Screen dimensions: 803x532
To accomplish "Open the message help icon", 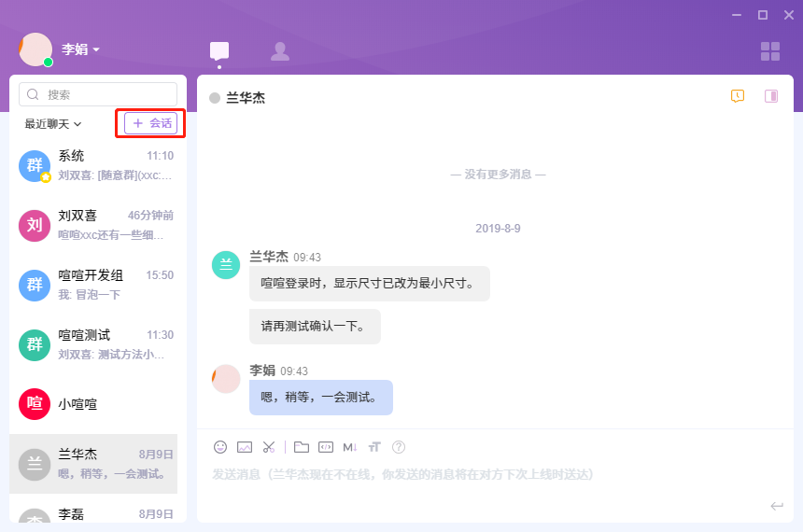I will click(x=399, y=447).
